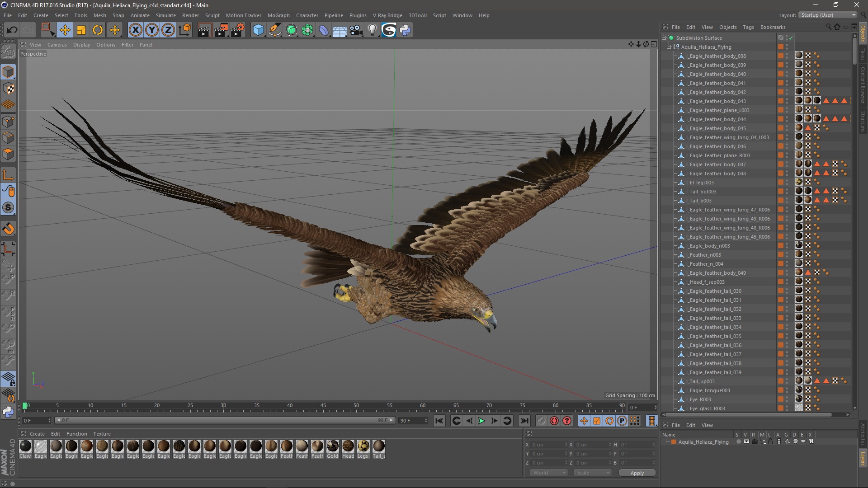
Task: Select the Scale tool
Action: [x=81, y=30]
